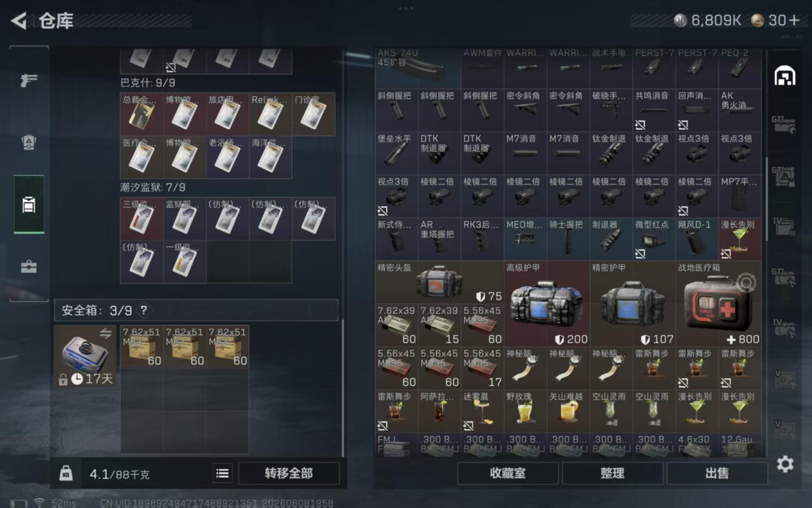Select the 微型红点 sight item
This screenshot has height=508, width=812.
[654, 239]
